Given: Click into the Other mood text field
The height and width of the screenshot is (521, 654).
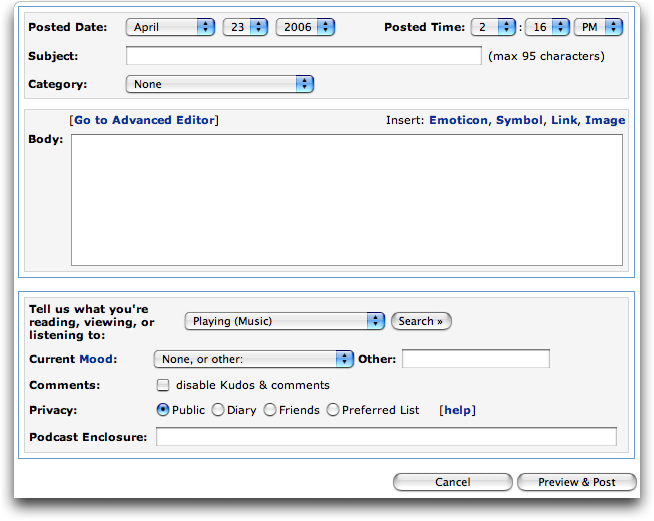Looking at the screenshot, I should (476, 359).
